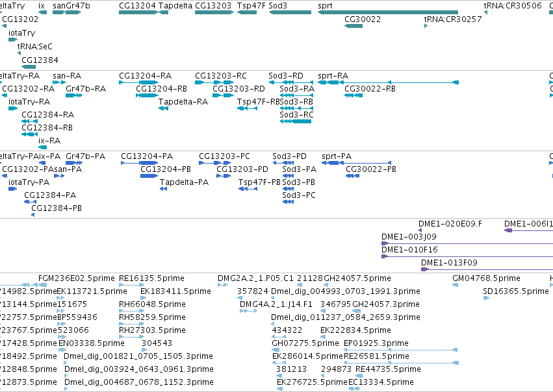Click the DME1-013F09 clone label
The image size is (553, 392).
click(x=449, y=263)
